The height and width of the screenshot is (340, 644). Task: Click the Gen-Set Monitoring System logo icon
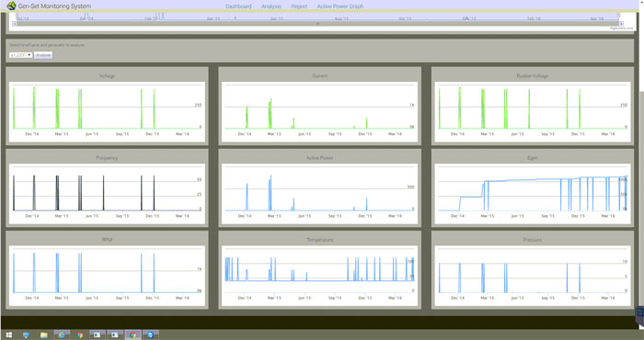click(x=11, y=6)
